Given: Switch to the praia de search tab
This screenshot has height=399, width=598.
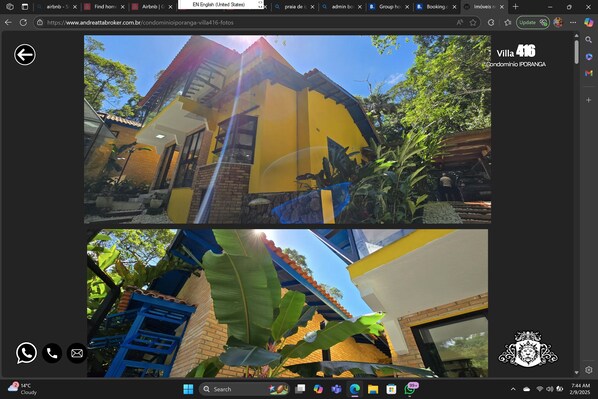Looking at the screenshot, I should 294,6.
